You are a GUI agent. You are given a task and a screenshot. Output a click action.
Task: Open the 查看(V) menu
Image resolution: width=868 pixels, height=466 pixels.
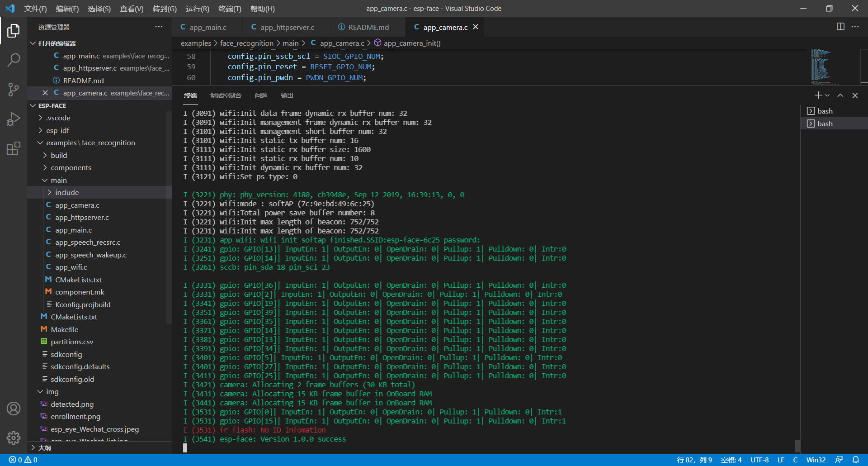pos(132,9)
